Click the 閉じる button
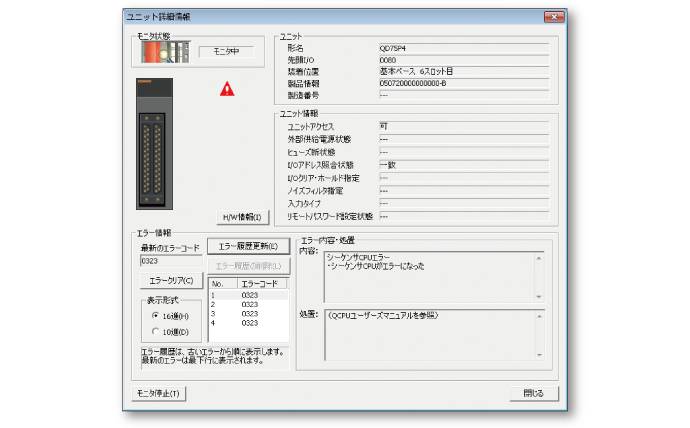Viewport: 690px width, 428px height. (533, 393)
